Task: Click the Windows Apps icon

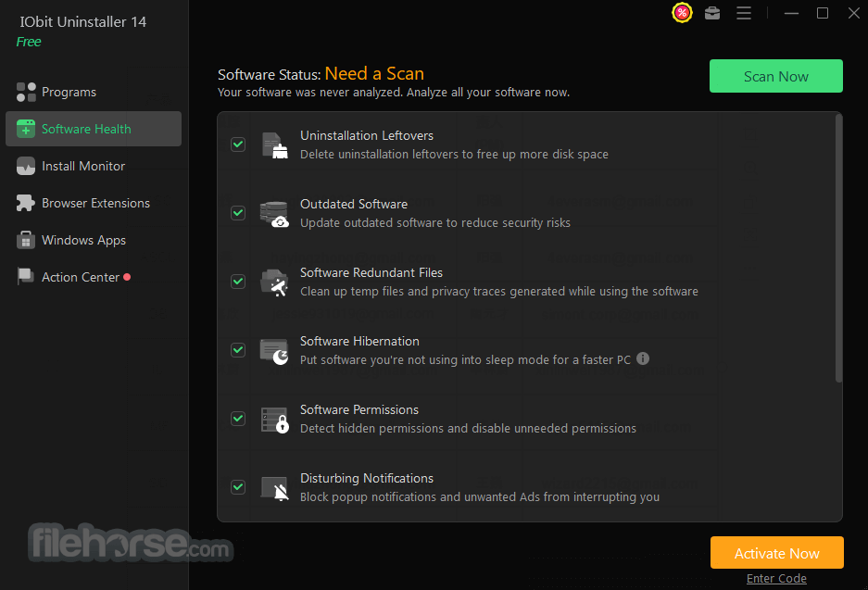Action: [x=25, y=240]
